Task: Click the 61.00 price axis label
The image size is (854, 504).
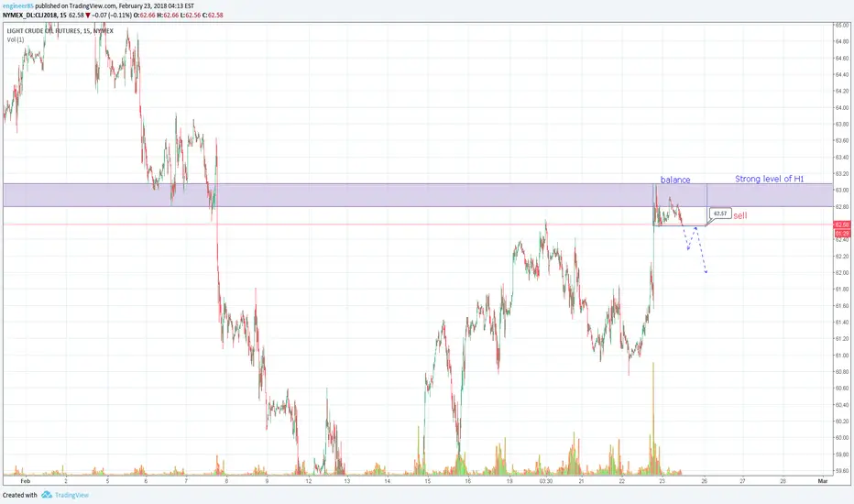Action: (841, 356)
